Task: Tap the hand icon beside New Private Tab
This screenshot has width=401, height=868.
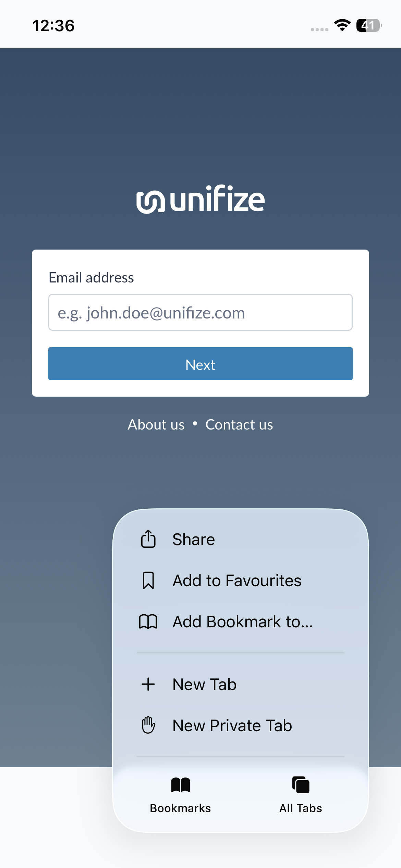Action: 148,725
